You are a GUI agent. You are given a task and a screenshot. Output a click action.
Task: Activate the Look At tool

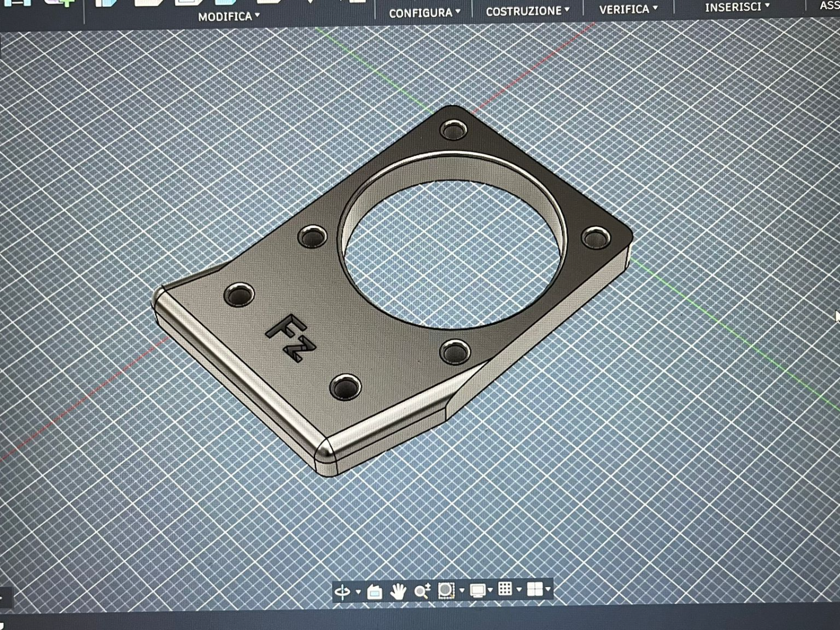374,593
